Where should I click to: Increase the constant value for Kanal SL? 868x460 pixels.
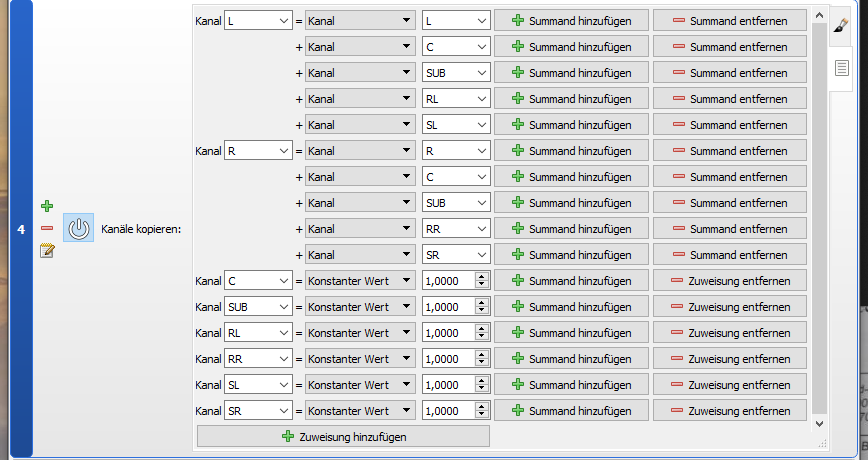point(482,380)
